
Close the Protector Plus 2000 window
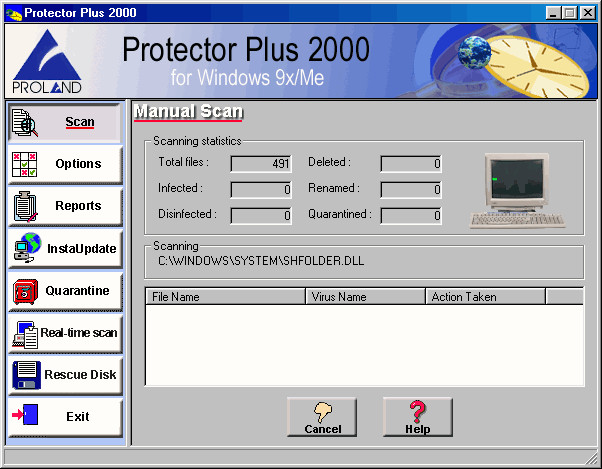(588, 13)
